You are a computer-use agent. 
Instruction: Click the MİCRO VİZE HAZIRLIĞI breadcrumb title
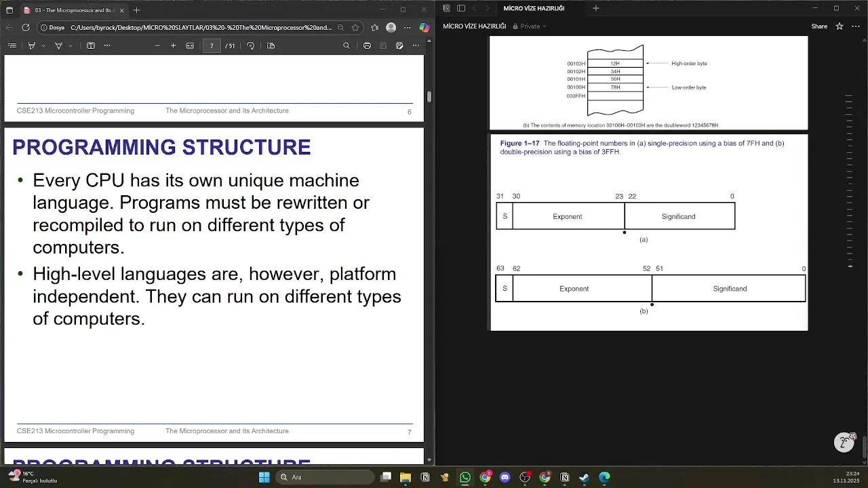click(475, 26)
